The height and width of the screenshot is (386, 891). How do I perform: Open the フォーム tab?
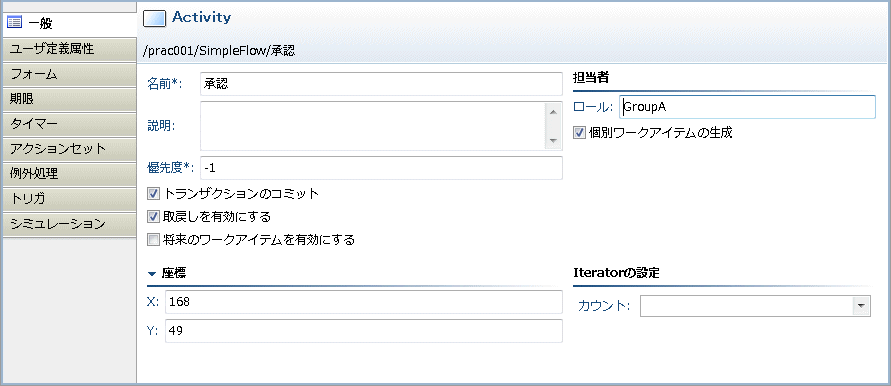coord(69,74)
